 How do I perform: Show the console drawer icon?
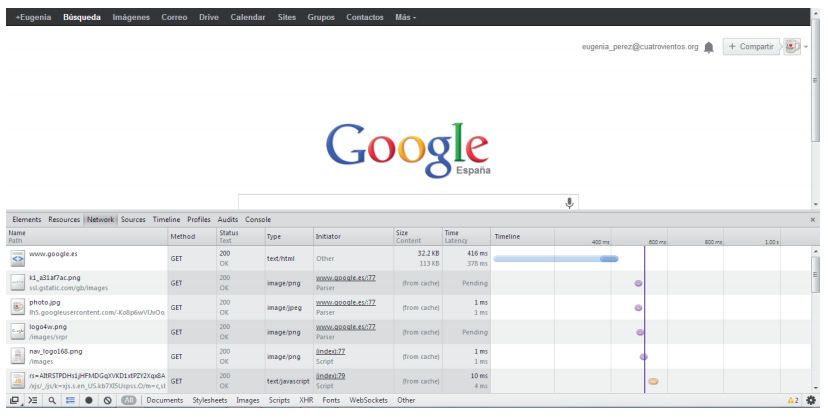[33, 401]
